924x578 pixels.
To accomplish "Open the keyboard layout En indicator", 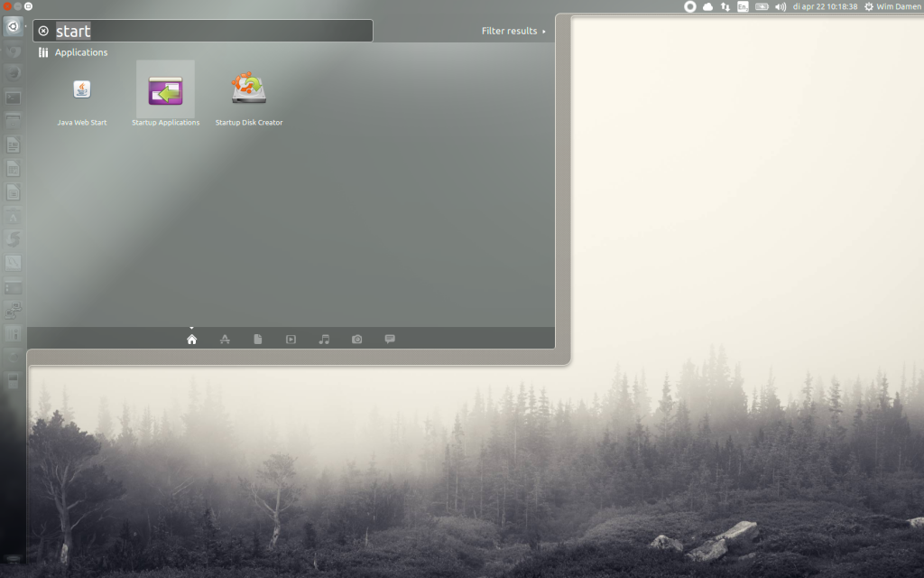I will (743, 6).
